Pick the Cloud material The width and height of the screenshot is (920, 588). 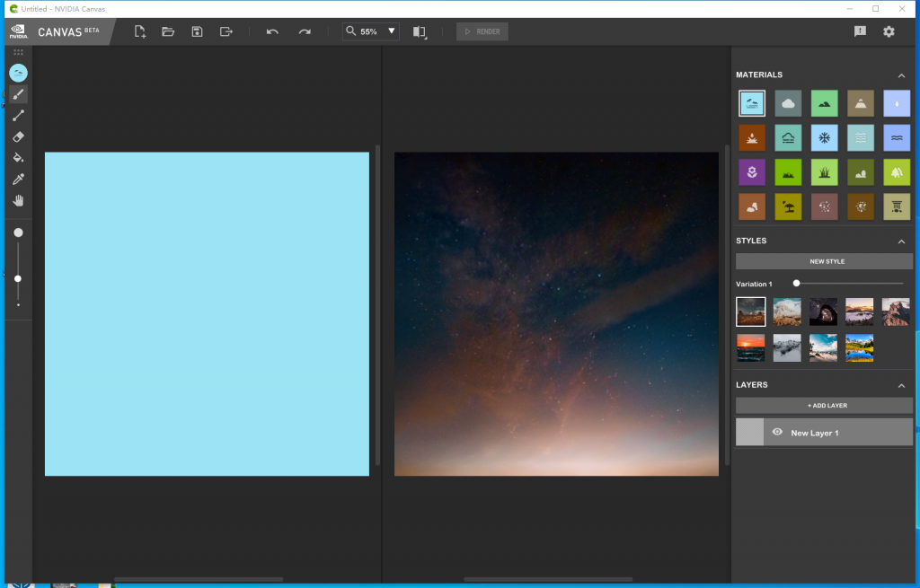[x=788, y=103]
